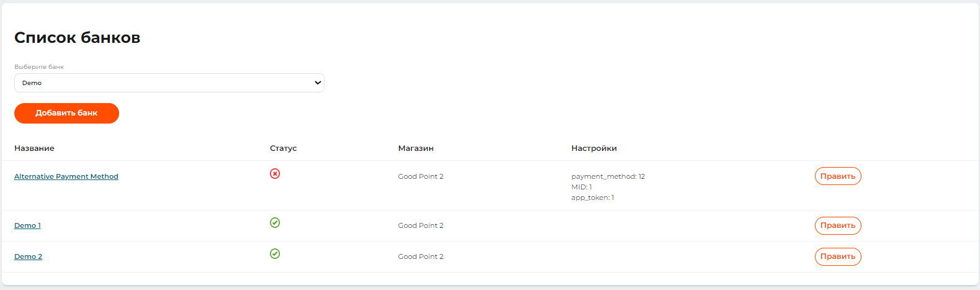
Task: Follow the Demo 2 bank link
Action: [28, 256]
